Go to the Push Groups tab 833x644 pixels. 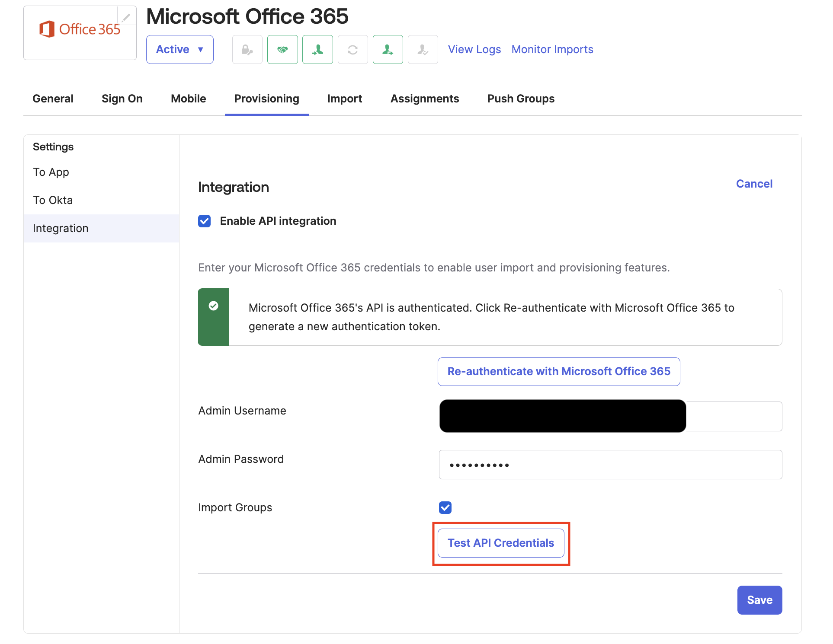pos(521,99)
